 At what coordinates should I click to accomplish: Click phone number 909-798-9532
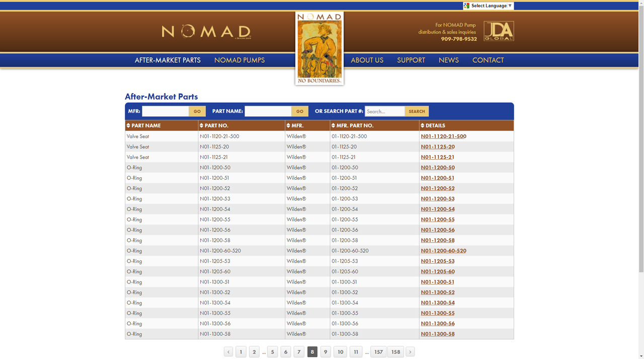[459, 39]
